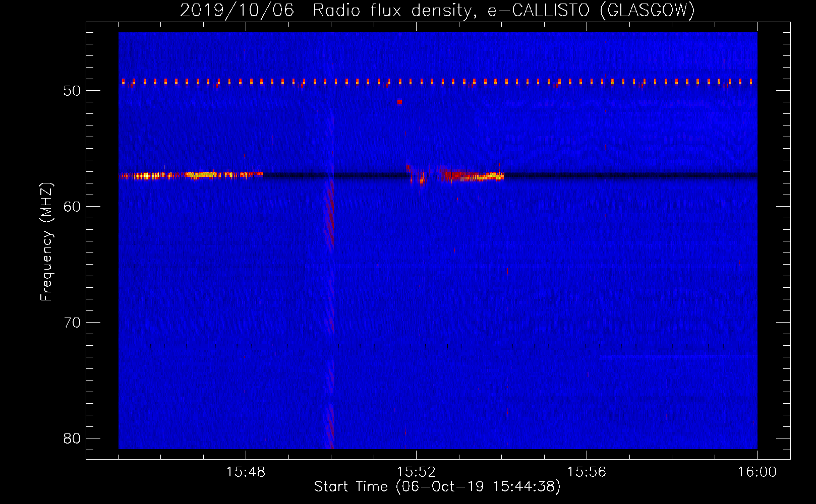Click the 80 frequency tick label
816x504 pixels.
point(73,438)
